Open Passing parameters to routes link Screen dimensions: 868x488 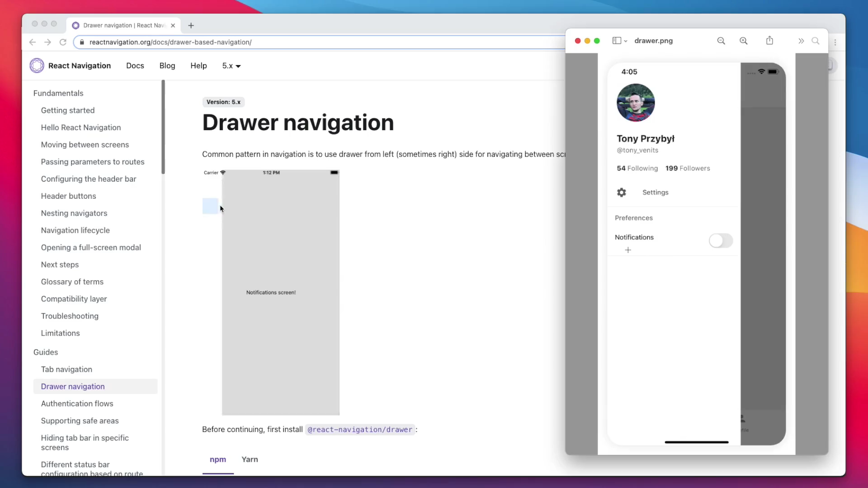[93, 162]
